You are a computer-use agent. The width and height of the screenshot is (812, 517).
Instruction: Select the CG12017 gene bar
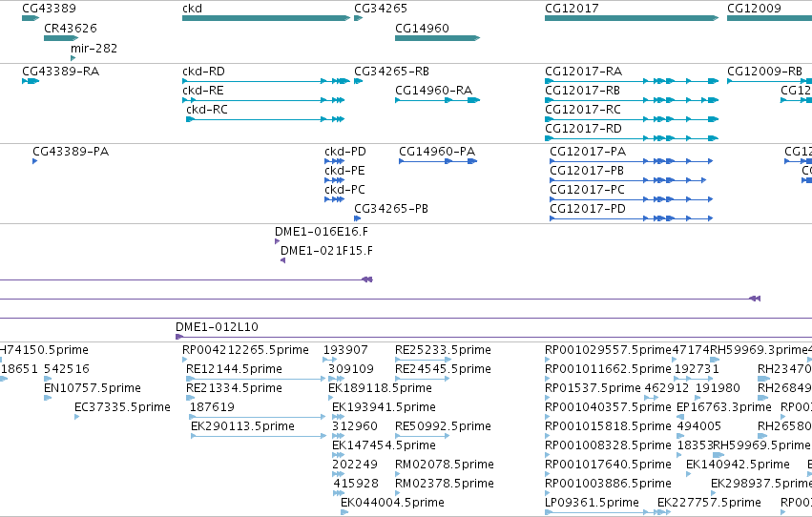[632, 18]
